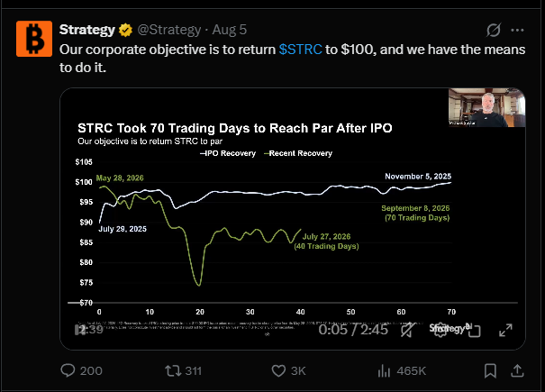The image size is (545, 392).
Task: Click the Strategy display name
Action: pyautogui.click(x=86, y=30)
